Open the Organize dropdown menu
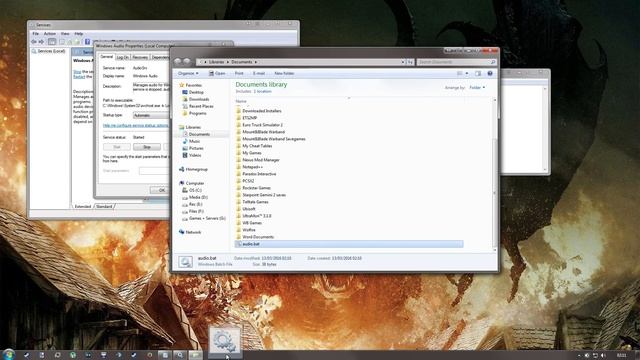The width and height of the screenshot is (640, 360). click(x=188, y=73)
